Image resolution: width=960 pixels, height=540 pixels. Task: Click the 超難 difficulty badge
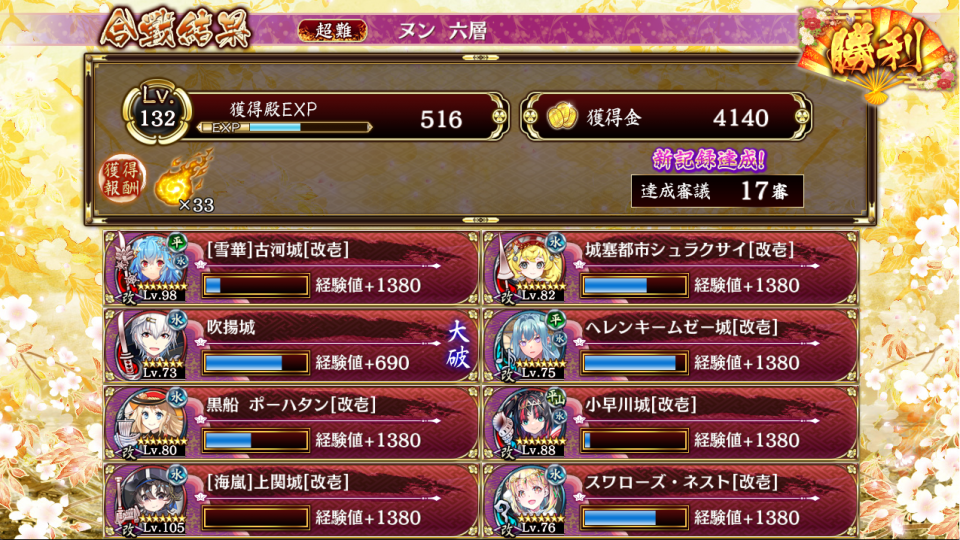332,31
